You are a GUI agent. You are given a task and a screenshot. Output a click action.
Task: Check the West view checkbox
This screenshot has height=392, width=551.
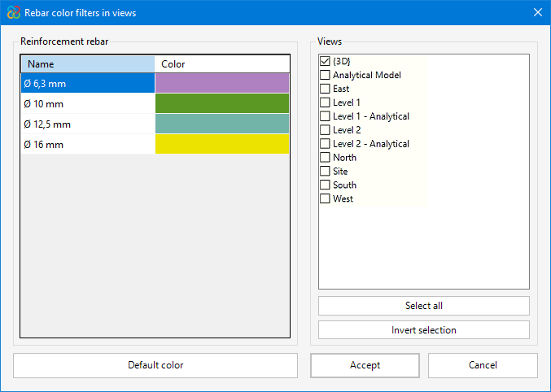pos(325,198)
